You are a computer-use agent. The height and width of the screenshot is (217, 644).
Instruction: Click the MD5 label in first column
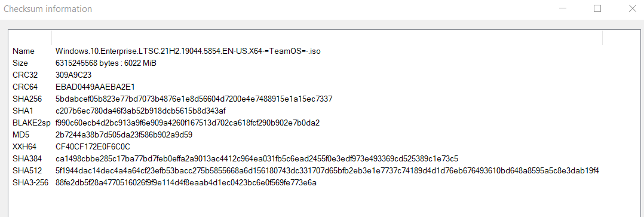21,135
